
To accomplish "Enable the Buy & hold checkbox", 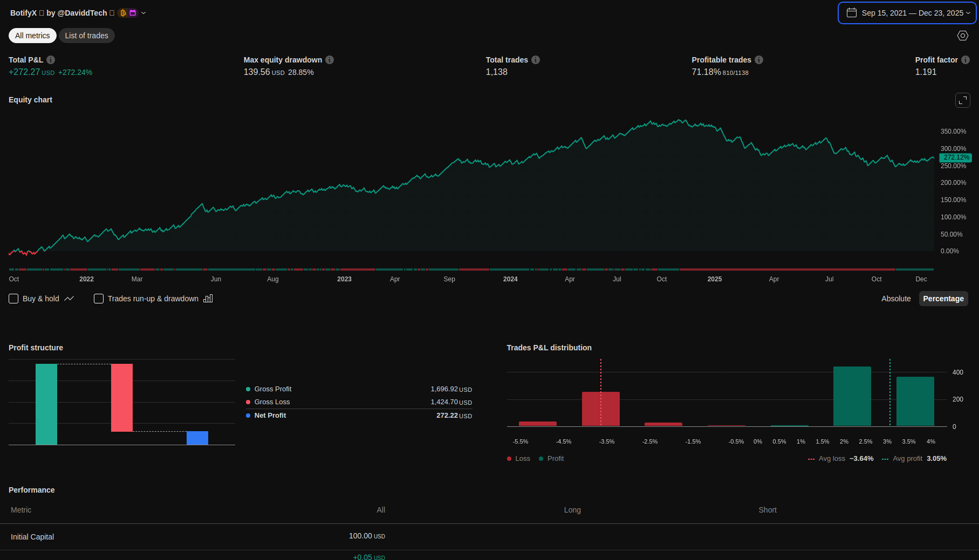I will (x=14, y=299).
